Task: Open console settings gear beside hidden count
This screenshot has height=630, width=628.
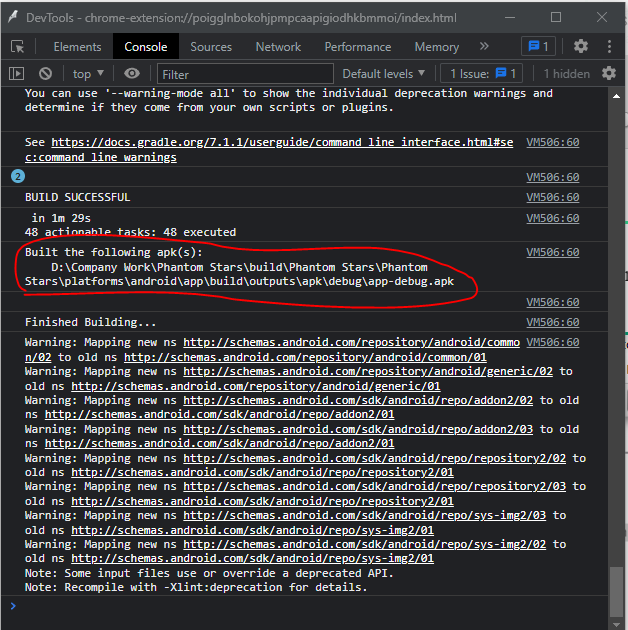Action: click(x=609, y=74)
